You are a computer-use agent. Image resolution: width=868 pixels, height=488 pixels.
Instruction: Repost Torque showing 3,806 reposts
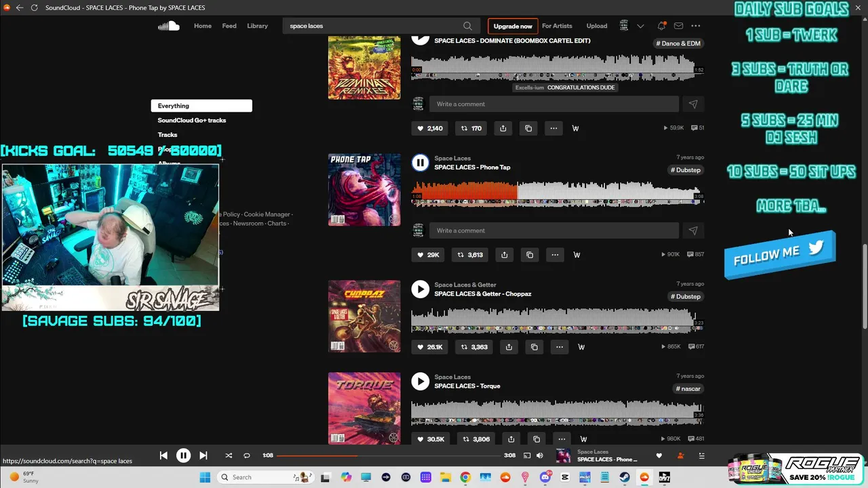click(x=476, y=439)
